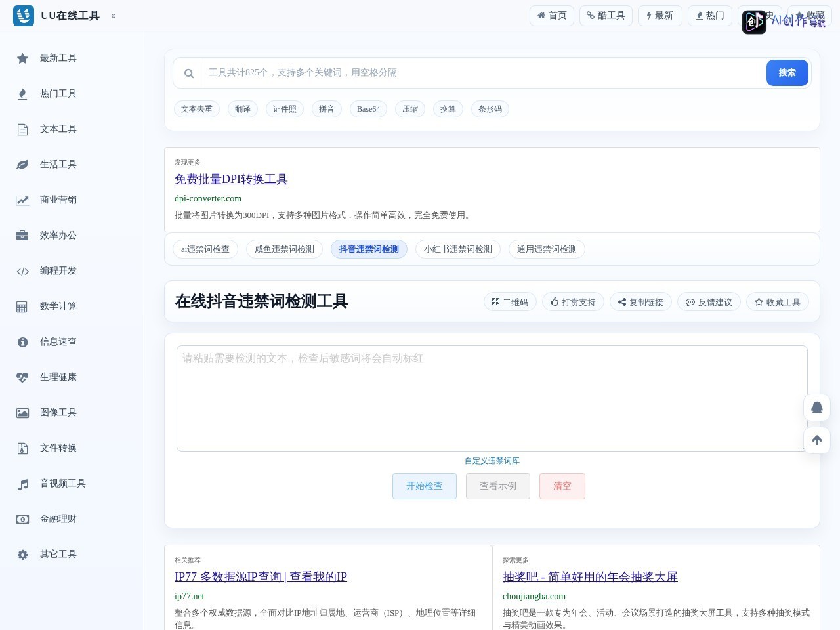
Task: Click the 复制链接 share button
Action: coord(640,302)
